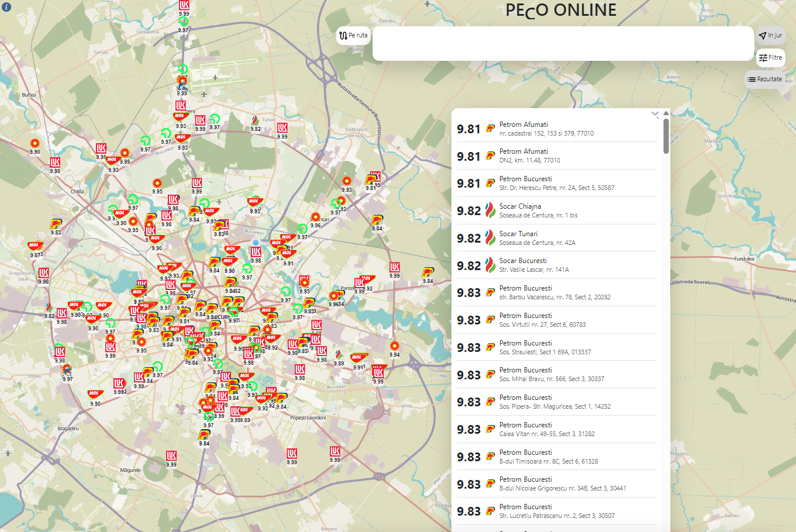Viewport: 796px width, 532px height.
Task: Toggle the Rezultate results list
Action: tap(764, 80)
